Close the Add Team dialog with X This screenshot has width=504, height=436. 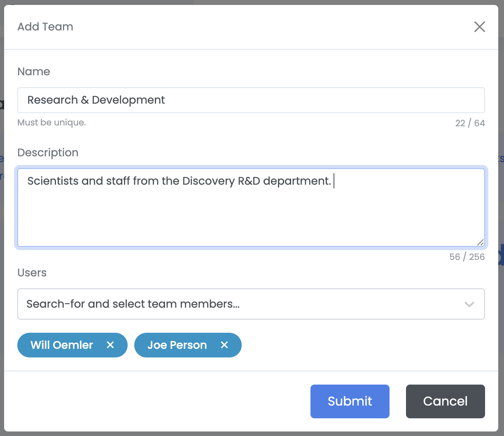480,27
